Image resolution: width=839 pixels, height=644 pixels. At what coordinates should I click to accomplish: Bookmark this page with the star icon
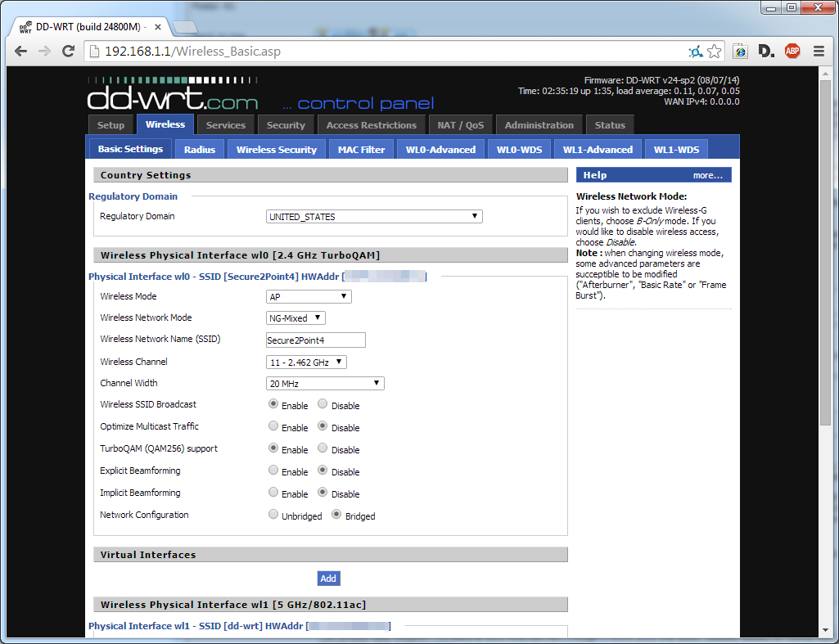click(x=714, y=52)
